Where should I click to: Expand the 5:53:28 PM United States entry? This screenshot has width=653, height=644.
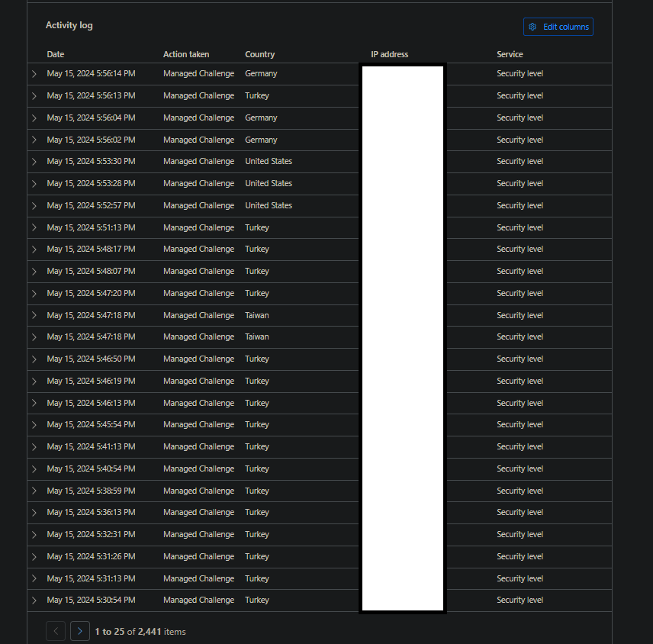pyautogui.click(x=34, y=184)
